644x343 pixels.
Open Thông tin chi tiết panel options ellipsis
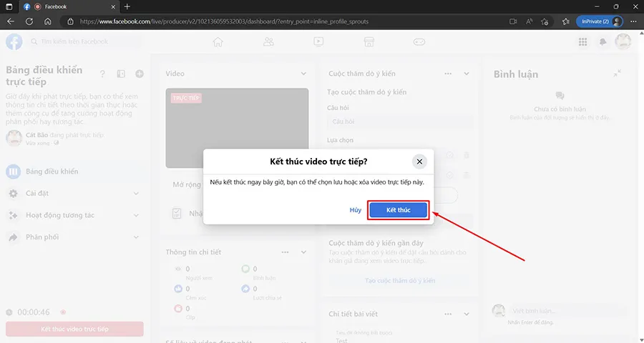pyautogui.click(x=285, y=252)
